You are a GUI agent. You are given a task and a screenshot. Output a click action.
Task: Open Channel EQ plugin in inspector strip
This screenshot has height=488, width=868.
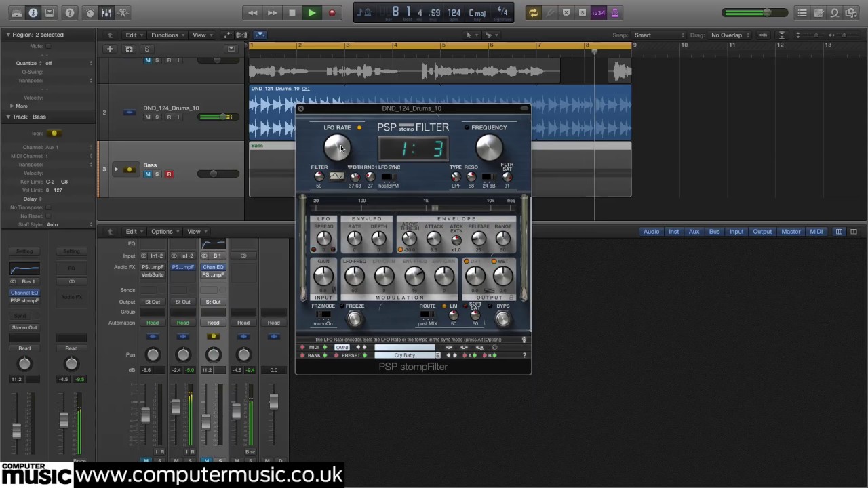pos(24,293)
